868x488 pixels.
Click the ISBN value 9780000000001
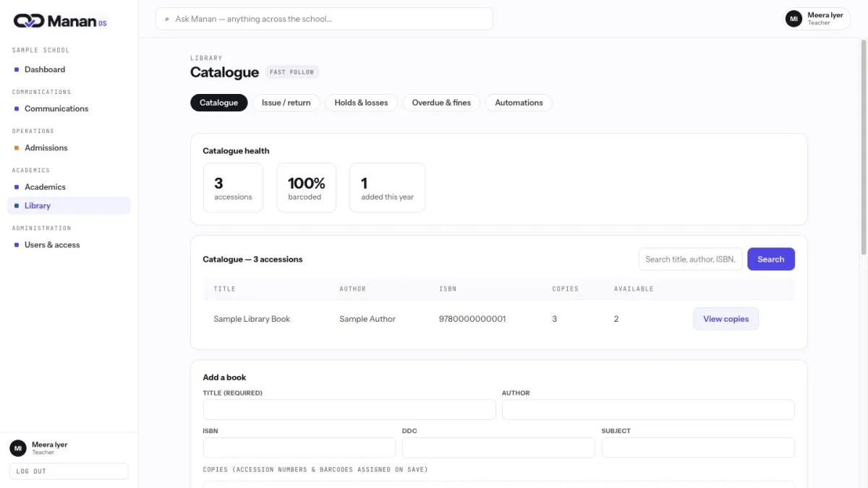click(472, 319)
